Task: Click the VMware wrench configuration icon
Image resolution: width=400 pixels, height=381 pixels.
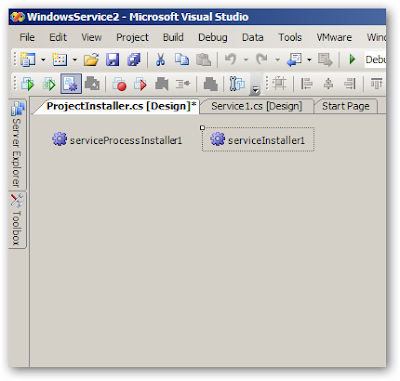Action: [237, 83]
